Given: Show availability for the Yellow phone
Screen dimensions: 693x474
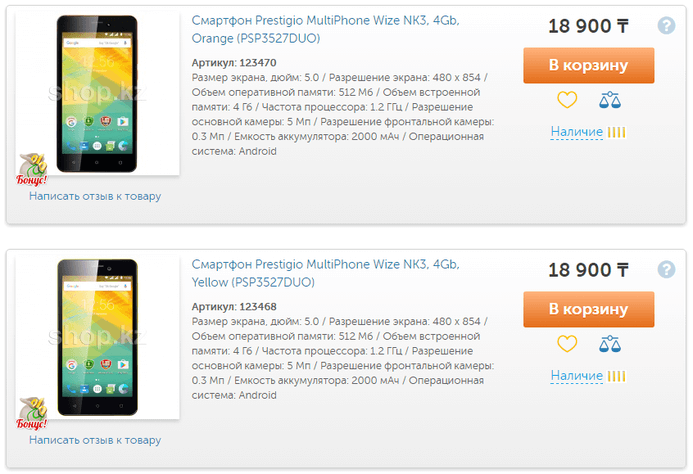Looking at the screenshot, I should [x=576, y=376].
